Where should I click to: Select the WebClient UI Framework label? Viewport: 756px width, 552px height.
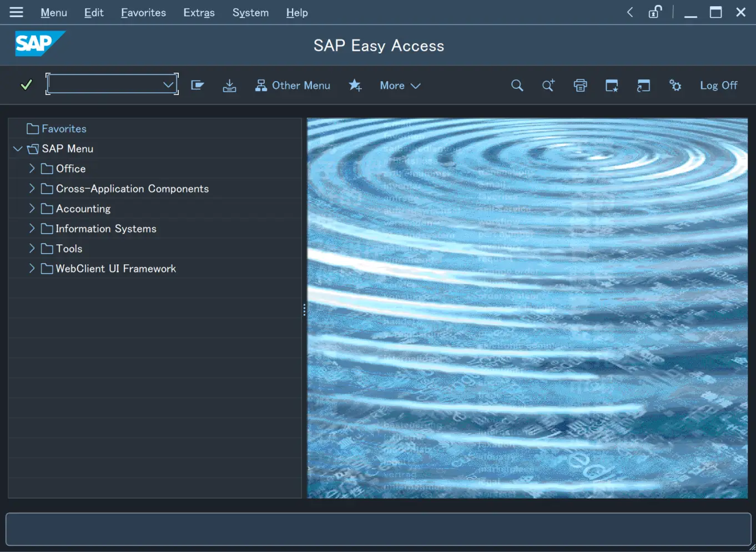coord(116,268)
